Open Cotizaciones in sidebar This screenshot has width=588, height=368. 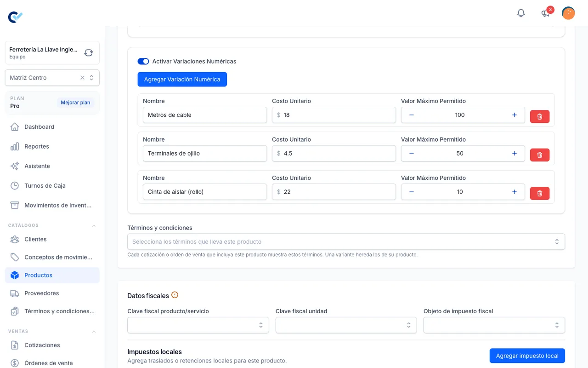click(x=52, y=345)
